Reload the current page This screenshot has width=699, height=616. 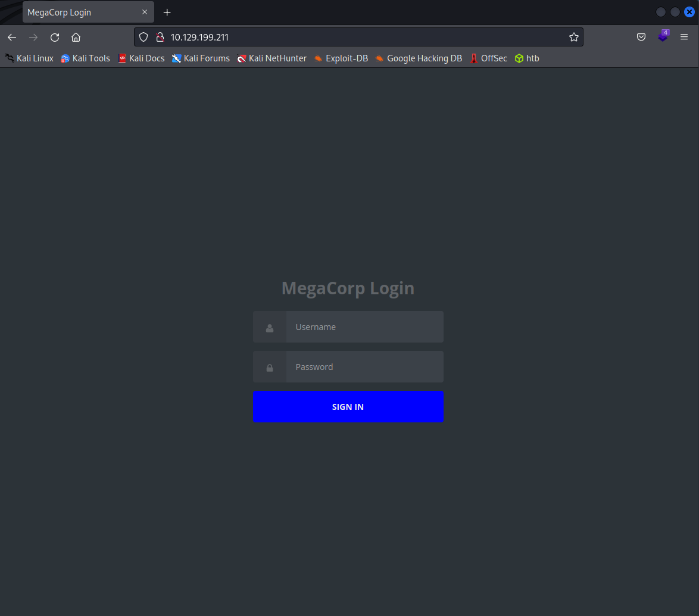coord(55,37)
